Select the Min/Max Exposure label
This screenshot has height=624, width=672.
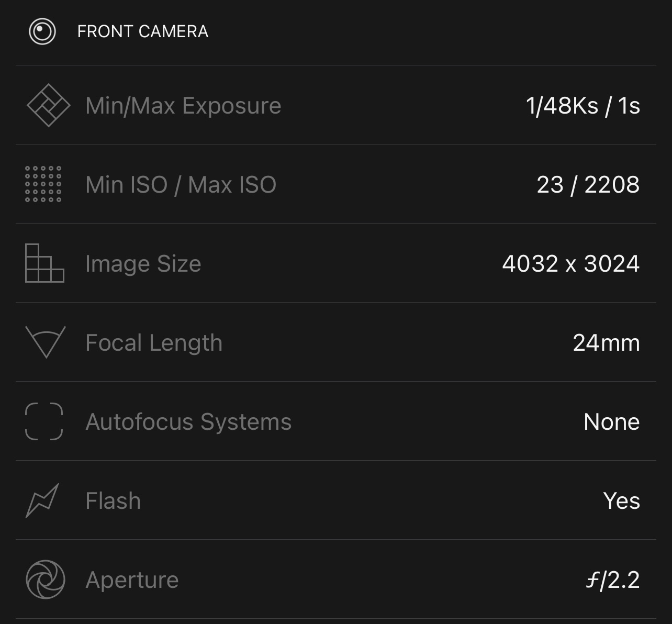coord(183,106)
